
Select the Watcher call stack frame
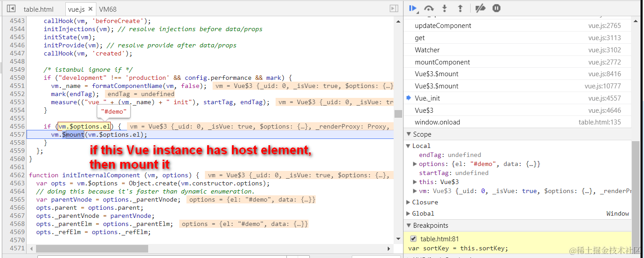click(x=517, y=50)
